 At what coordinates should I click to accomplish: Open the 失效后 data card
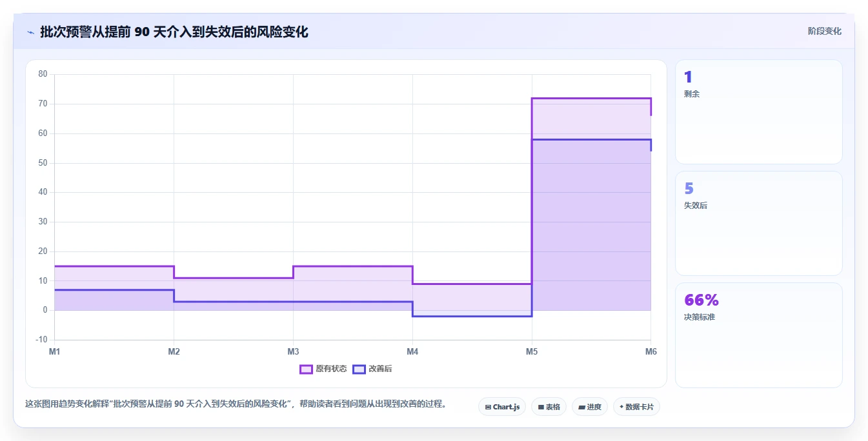pos(759,224)
